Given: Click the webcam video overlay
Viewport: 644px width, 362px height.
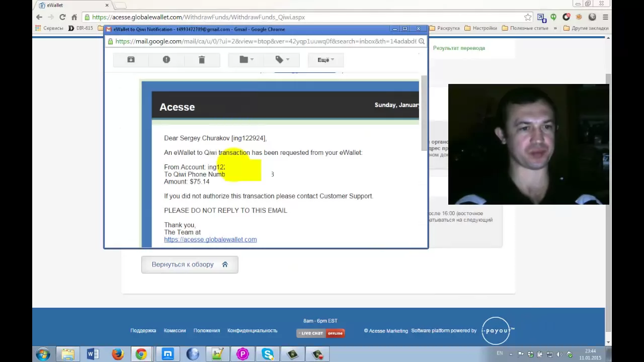Looking at the screenshot, I should [x=529, y=144].
